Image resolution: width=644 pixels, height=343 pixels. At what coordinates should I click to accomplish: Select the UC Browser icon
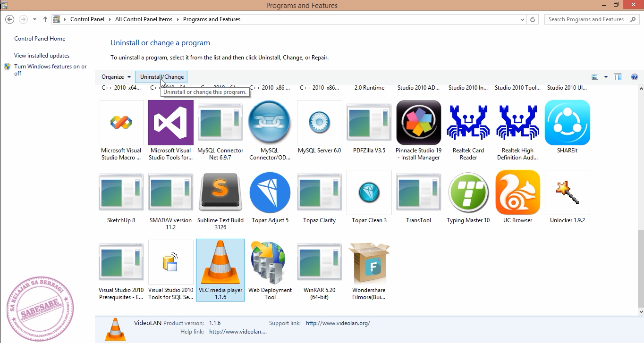[x=518, y=192]
